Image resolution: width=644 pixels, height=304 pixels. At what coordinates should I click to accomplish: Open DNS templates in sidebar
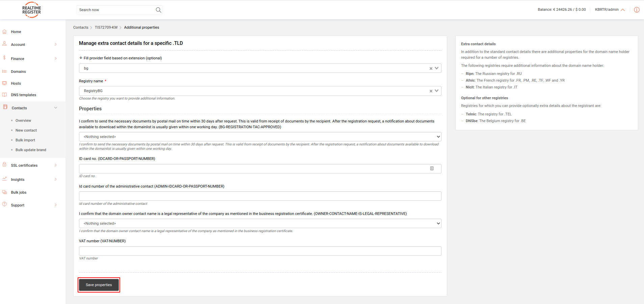(x=23, y=95)
